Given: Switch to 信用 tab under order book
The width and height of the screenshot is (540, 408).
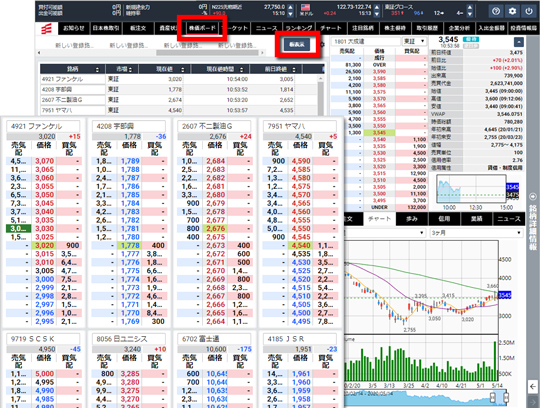Looking at the screenshot, I should tap(444, 219).
